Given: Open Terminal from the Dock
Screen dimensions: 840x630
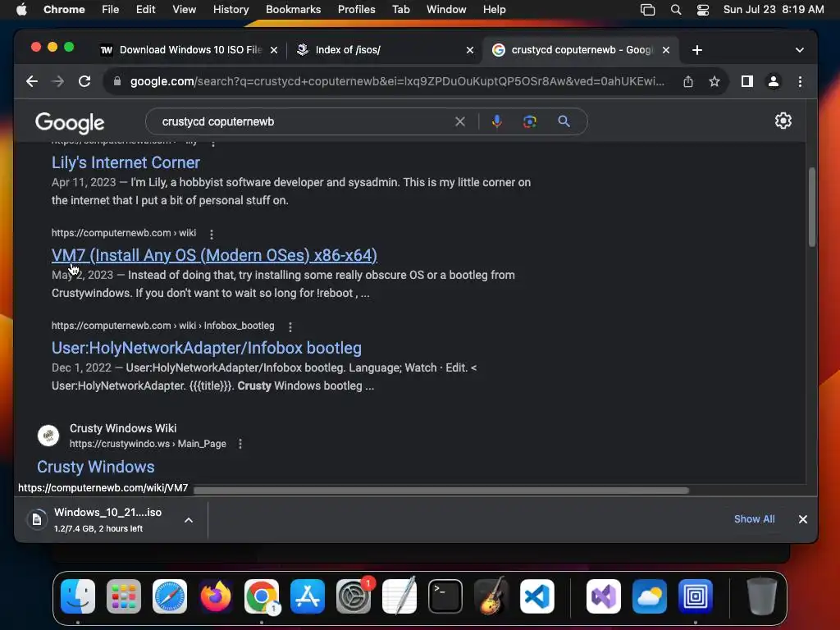Looking at the screenshot, I should [x=445, y=596].
